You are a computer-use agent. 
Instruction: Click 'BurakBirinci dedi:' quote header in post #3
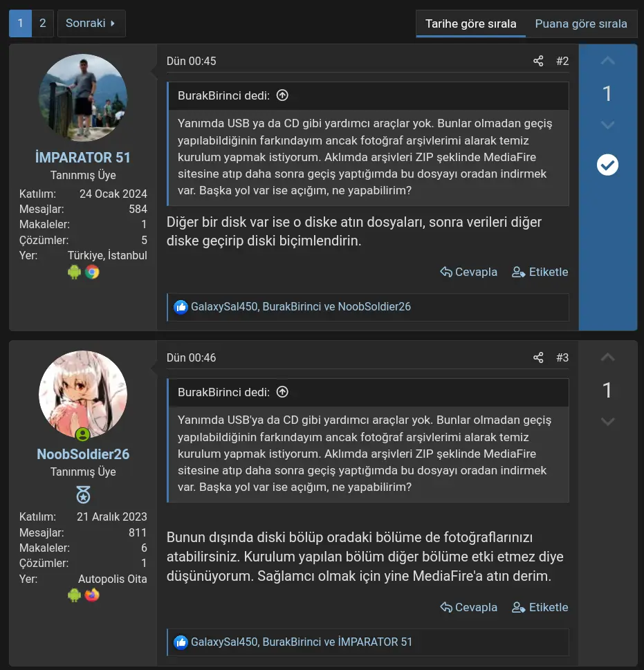(223, 392)
